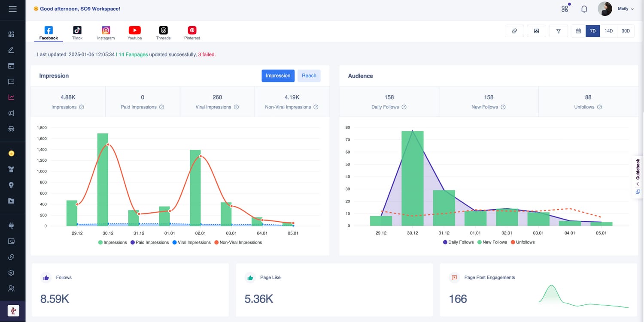Click info icon next to Viral Impressions
Image resolution: width=644 pixels, height=322 pixels.
click(x=236, y=107)
